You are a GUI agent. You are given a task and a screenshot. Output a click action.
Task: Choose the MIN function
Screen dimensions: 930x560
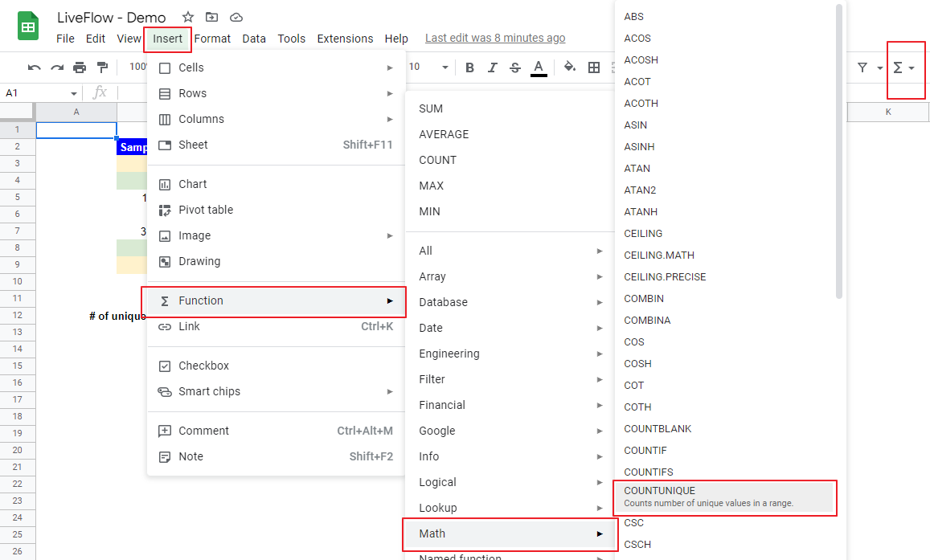point(510,211)
